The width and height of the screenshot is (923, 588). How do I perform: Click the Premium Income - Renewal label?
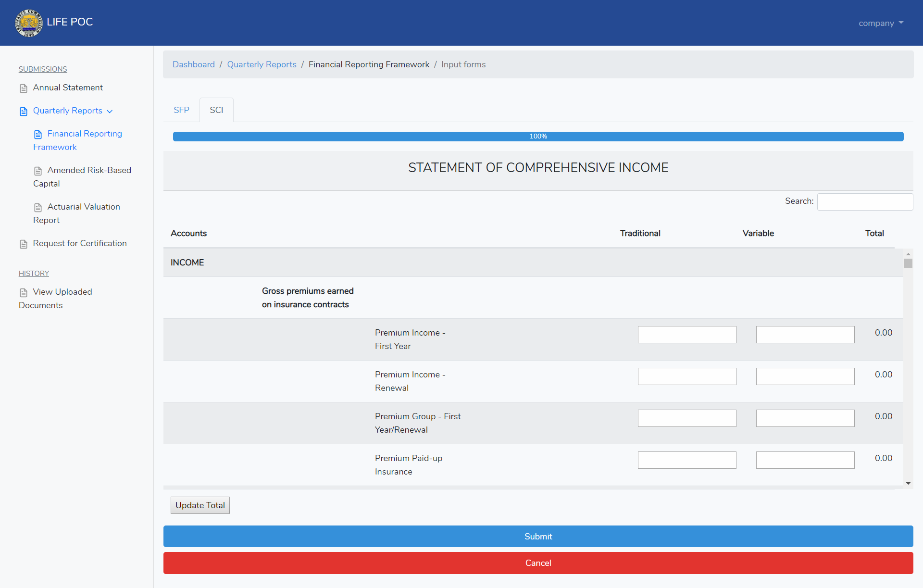[x=410, y=381]
